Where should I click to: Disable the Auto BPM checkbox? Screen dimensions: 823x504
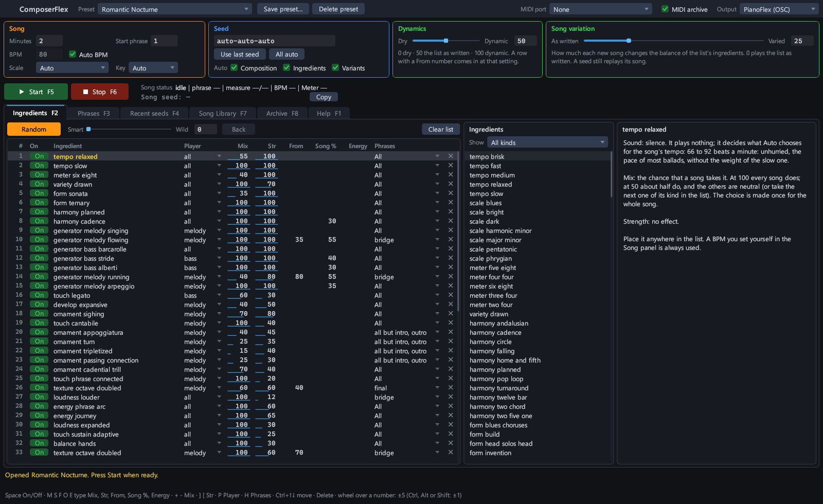73,55
